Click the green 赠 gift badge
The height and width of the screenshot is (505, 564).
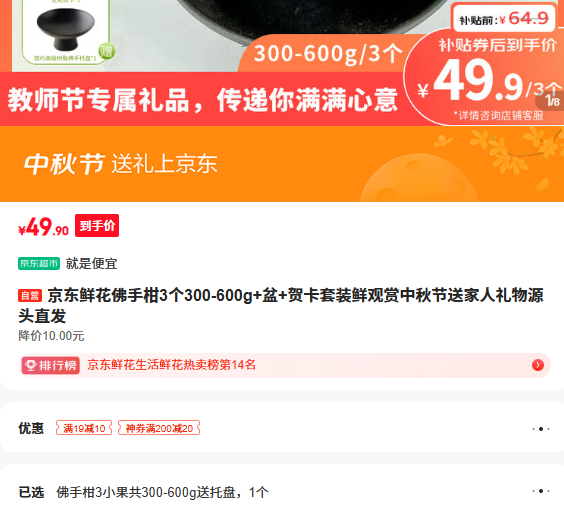[106, 51]
